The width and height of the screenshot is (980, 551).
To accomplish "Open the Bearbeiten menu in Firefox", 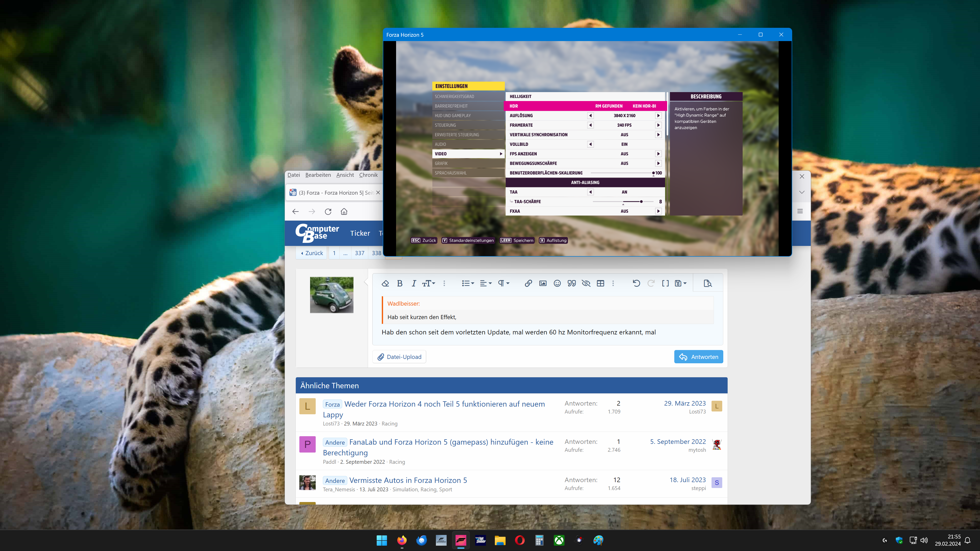I will pyautogui.click(x=318, y=175).
